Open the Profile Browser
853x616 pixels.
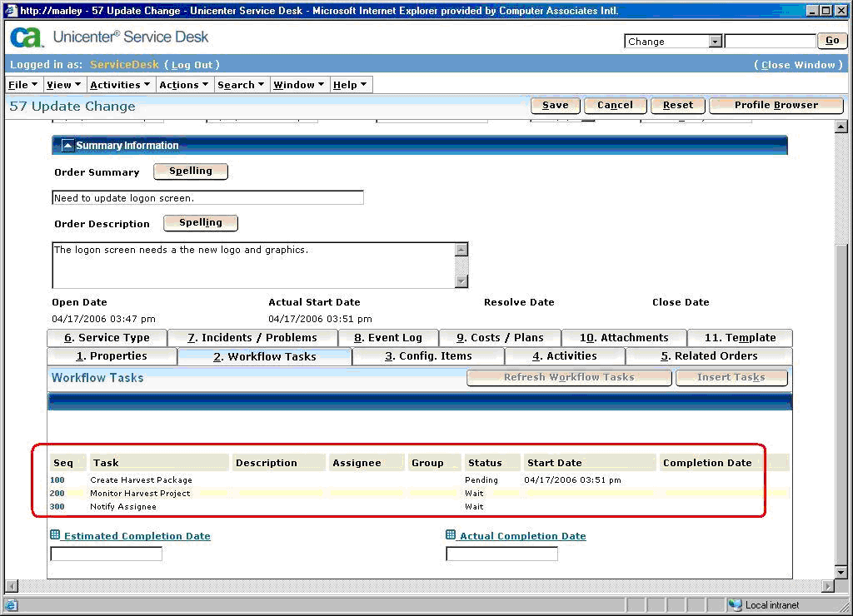pyautogui.click(x=776, y=106)
